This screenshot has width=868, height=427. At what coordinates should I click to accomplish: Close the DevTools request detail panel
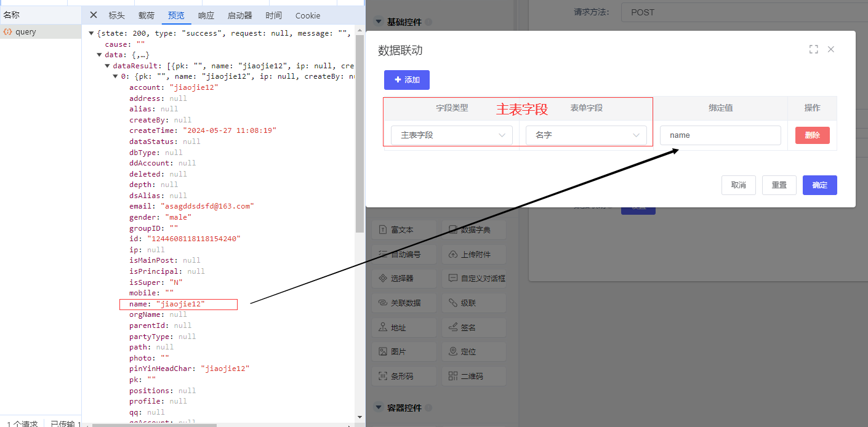pos(94,15)
